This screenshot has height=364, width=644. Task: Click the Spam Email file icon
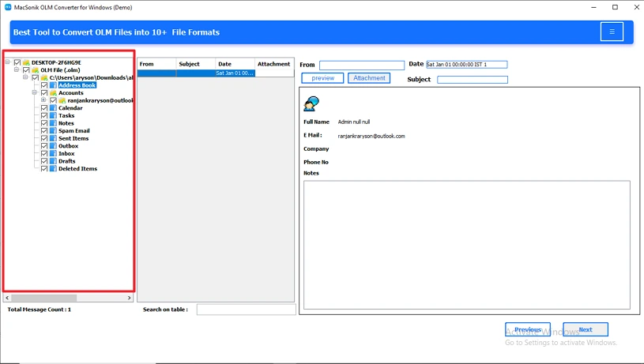(53, 131)
